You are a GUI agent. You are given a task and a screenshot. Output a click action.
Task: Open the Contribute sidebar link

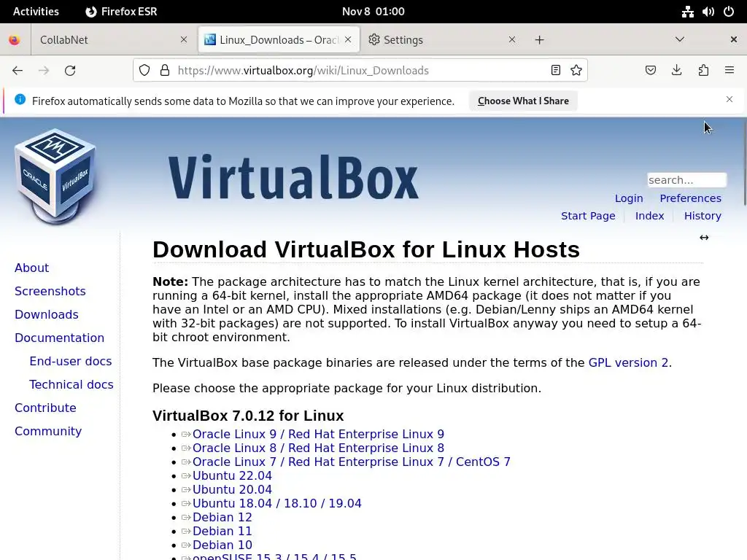45,408
